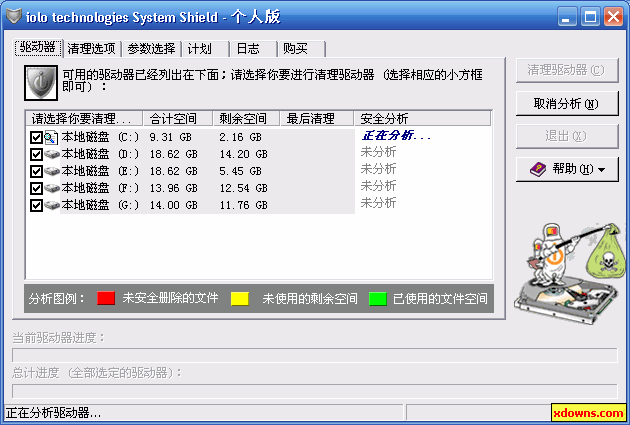The image size is (630, 425).
Task: Click the purple help book icon
Action: tap(538, 169)
